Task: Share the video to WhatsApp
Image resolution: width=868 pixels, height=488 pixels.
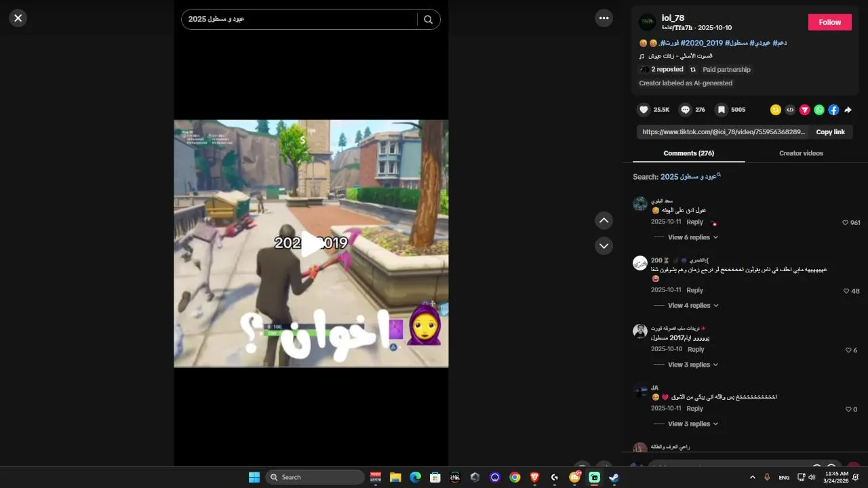Action: pos(819,110)
